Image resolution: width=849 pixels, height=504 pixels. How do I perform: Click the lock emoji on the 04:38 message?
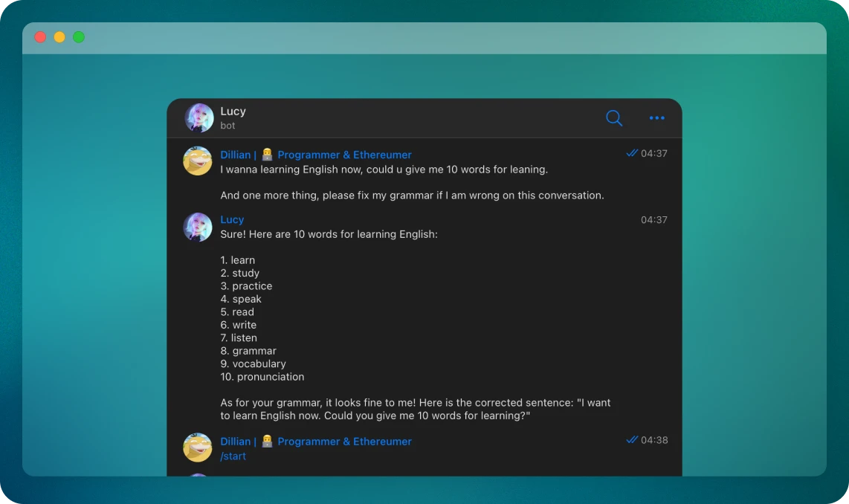pyautogui.click(x=267, y=442)
